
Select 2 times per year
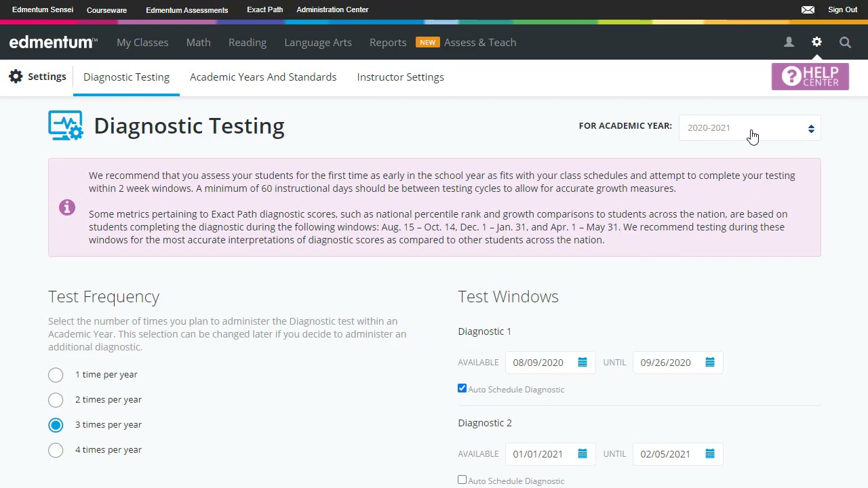tap(56, 400)
